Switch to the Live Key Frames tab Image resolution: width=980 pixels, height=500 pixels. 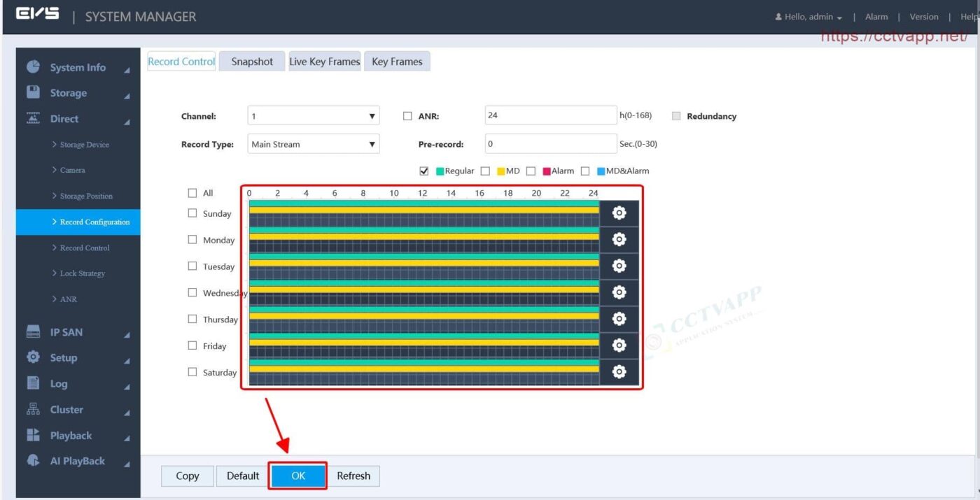click(324, 62)
